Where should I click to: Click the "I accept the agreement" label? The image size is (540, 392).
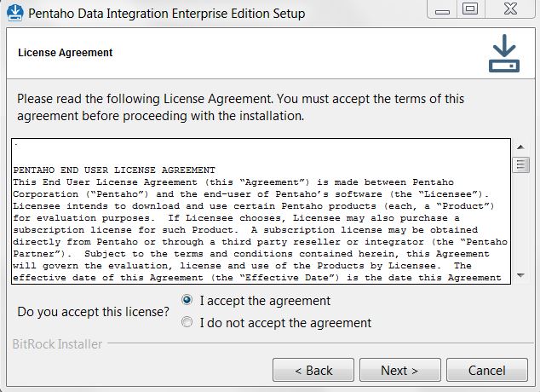click(x=264, y=301)
